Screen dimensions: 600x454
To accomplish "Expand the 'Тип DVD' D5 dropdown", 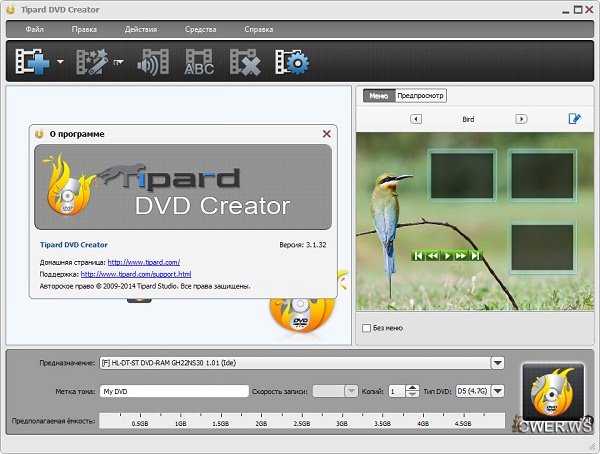I will point(497,391).
